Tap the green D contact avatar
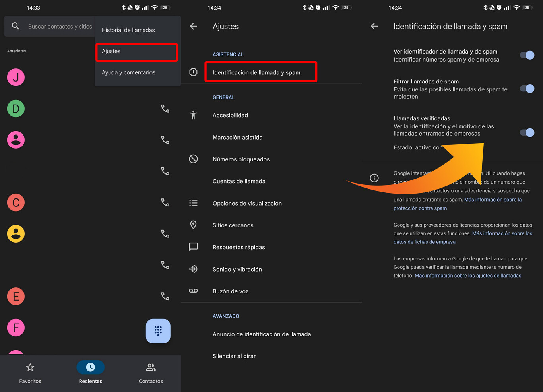 pos(16,109)
